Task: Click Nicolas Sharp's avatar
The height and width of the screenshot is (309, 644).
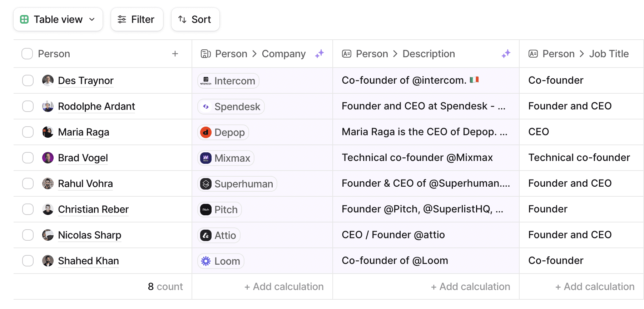Action: click(48, 235)
